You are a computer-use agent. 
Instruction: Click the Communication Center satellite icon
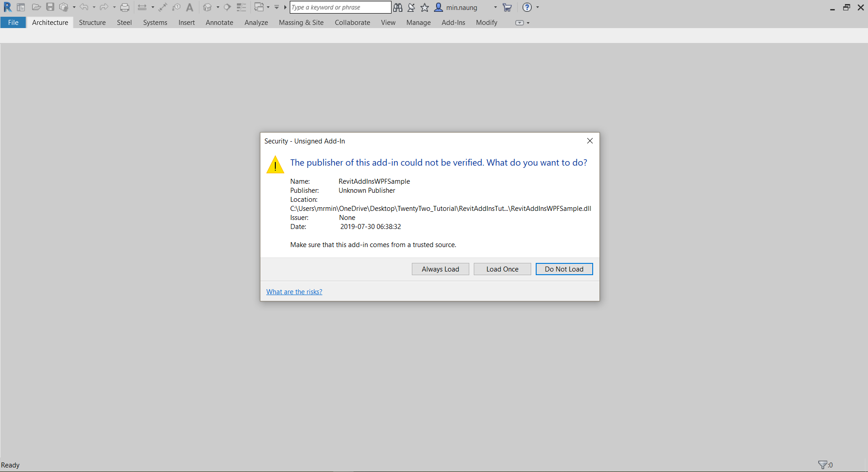(411, 7)
